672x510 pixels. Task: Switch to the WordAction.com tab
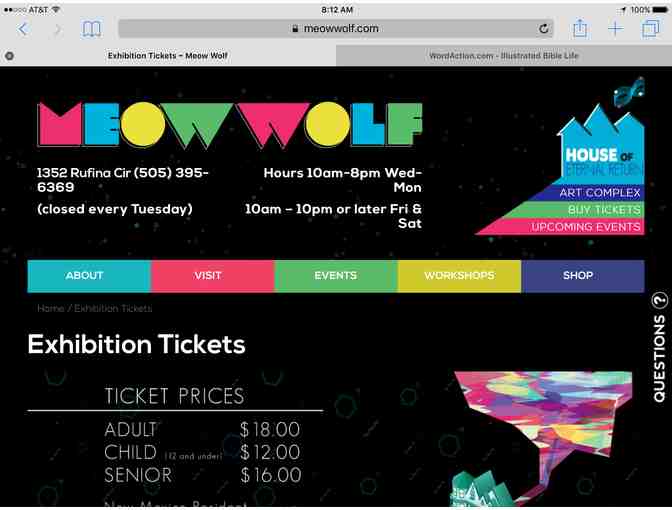[504, 56]
